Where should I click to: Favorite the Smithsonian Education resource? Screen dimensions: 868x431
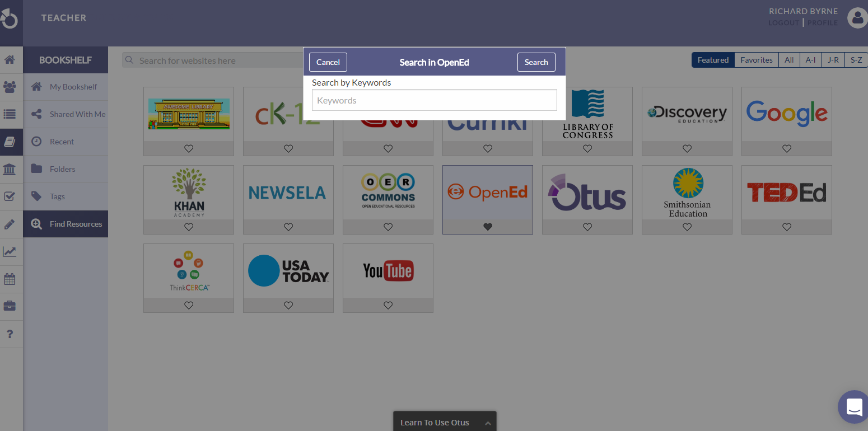687,227
